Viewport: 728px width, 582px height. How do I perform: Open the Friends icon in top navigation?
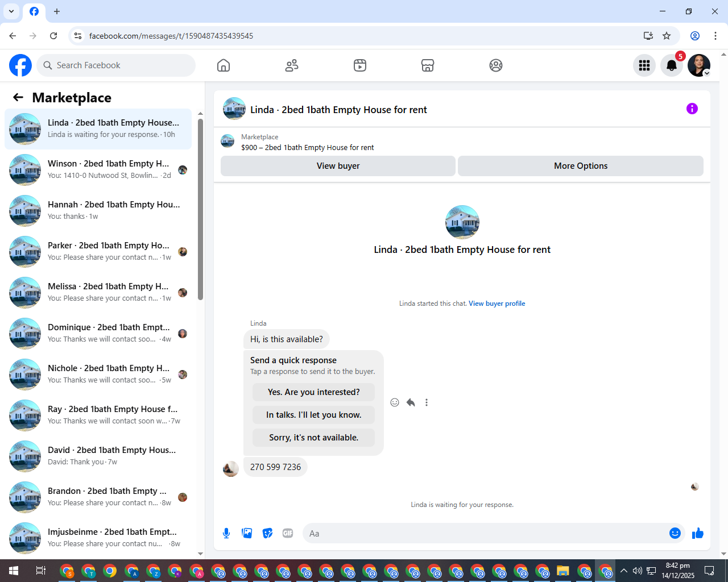pyautogui.click(x=292, y=65)
